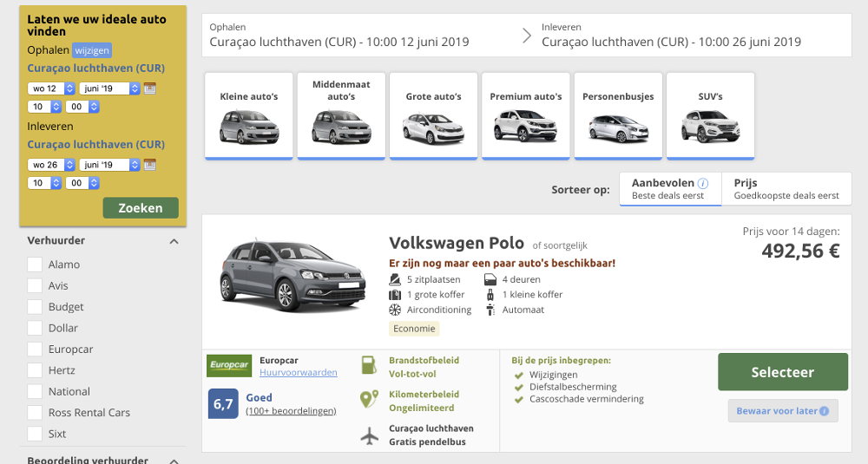Click info icon next to Aanbevolen
868x464 pixels.
[x=702, y=183]
